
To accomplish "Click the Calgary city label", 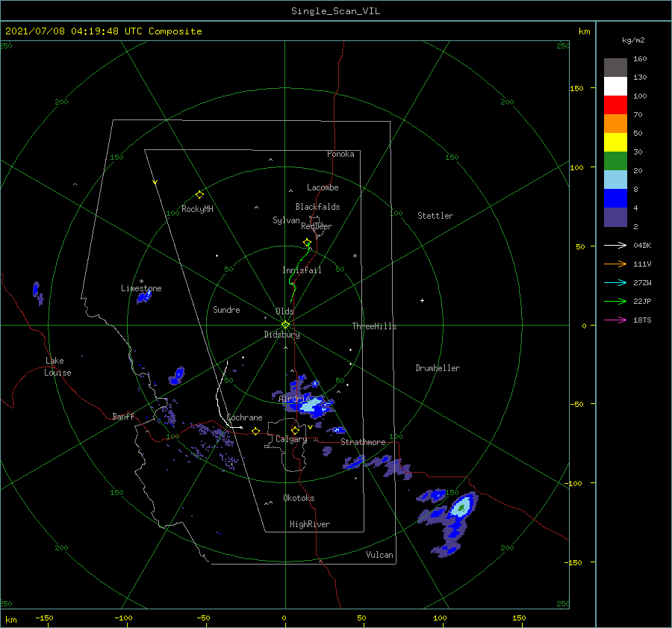I will [x=291, y=439].
